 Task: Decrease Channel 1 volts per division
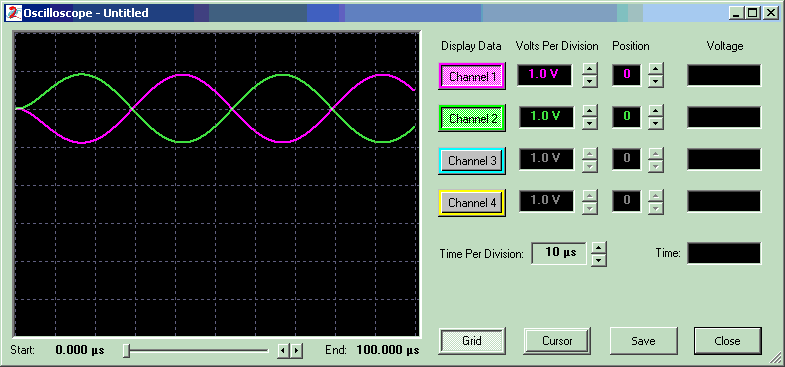click(590, 81)
